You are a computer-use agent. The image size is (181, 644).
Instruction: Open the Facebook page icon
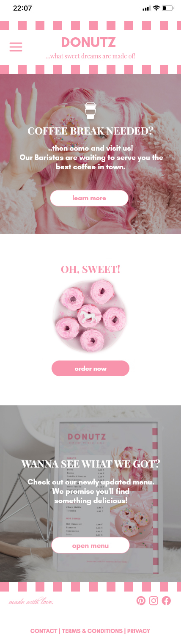[166, 600]
